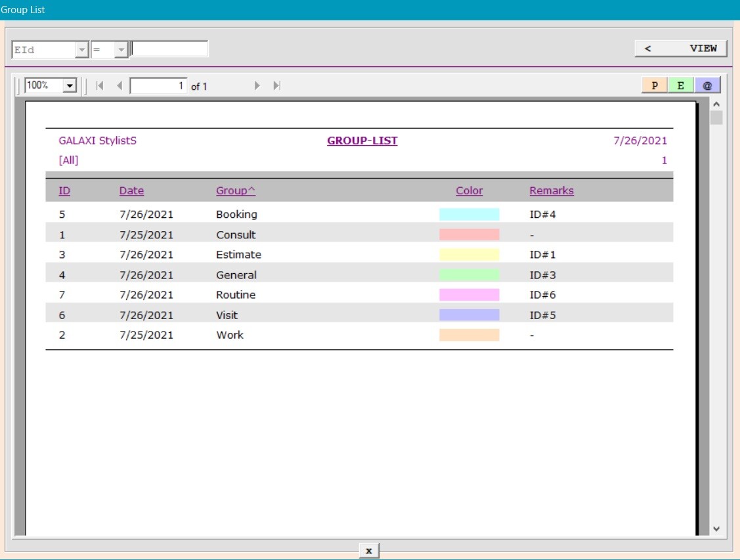Click the Booking cyan color swatch
The height and width of the screenshot is (560, 740).
point(469,214)
